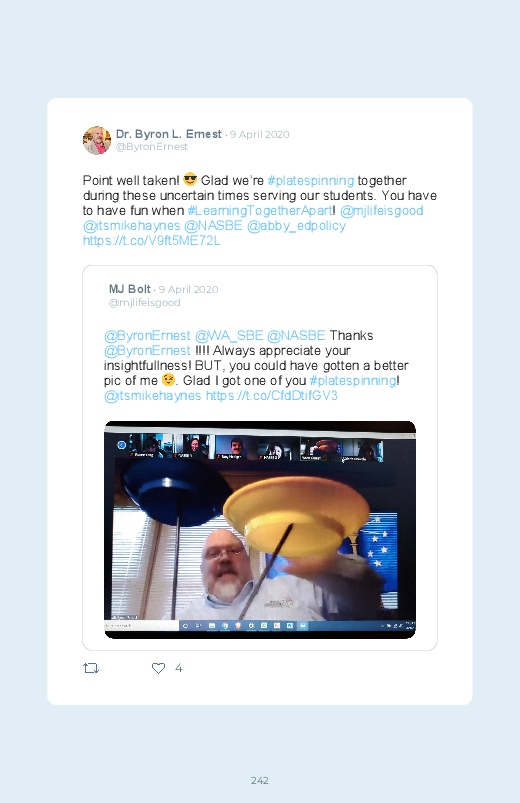The image size is (520, 803).
Task: Open the @NASBE mention in the main tweet
Action: [x=213, y=225]
